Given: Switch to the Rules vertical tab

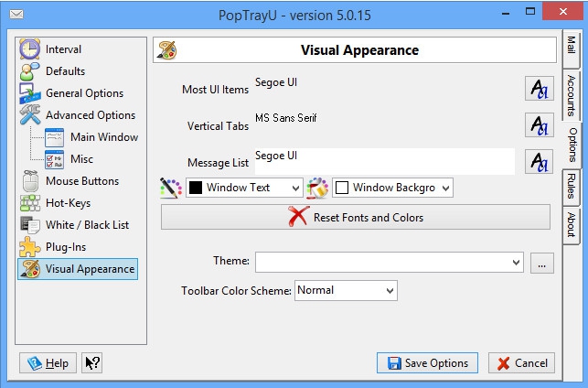Looking at the screenshot, I should 571,187.
